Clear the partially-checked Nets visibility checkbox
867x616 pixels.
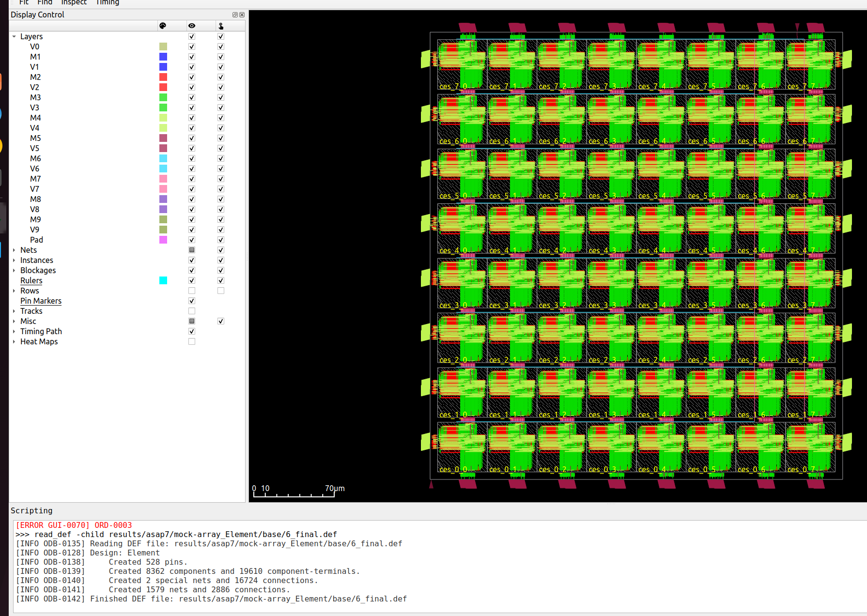tap(192, 250)
